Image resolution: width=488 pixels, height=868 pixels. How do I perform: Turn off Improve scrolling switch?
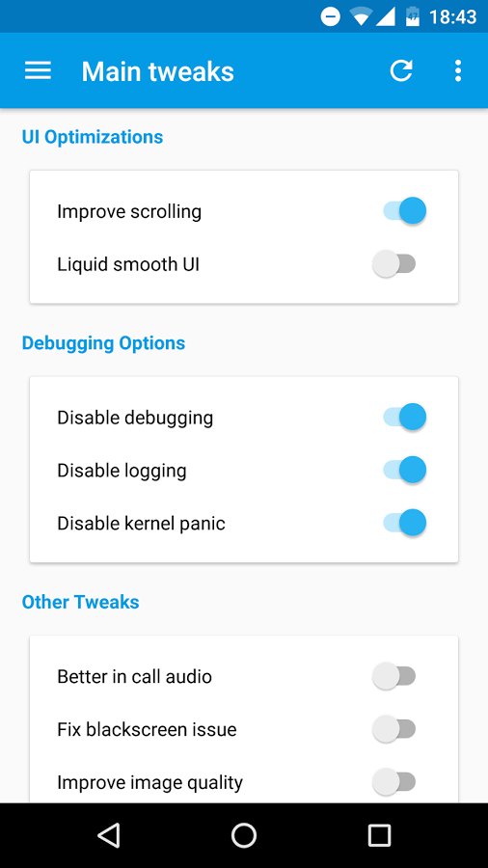pyautogui.click(x=404, y=211)
